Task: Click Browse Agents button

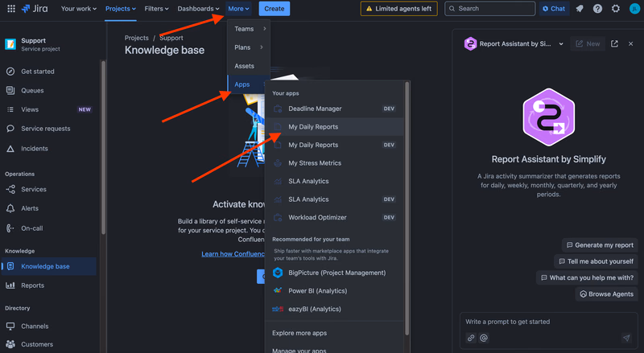Action: point(606,293)
